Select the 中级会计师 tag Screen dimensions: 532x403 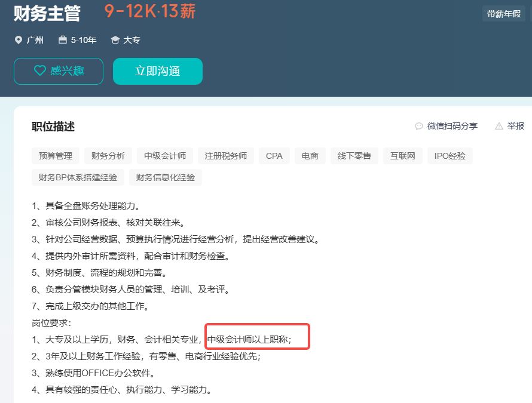[x=165, y=155]
